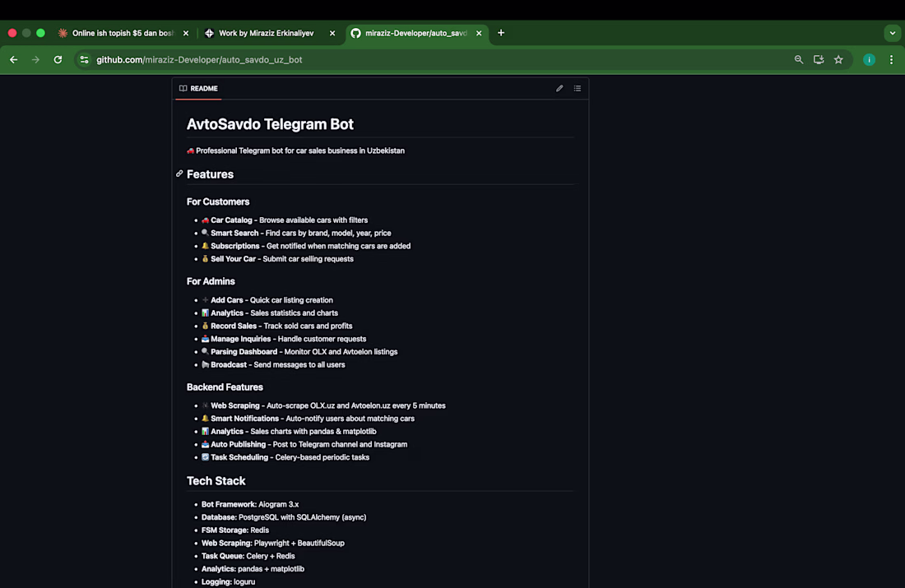Click the Auto Publishing list item
Viewport: 905px width, 588px height.
pos(304,444)
